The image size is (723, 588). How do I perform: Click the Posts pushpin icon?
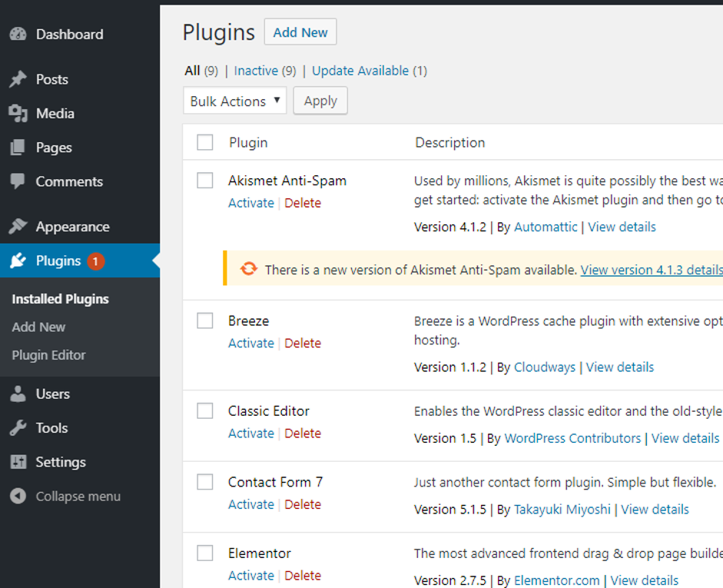(x=18, y=79)
